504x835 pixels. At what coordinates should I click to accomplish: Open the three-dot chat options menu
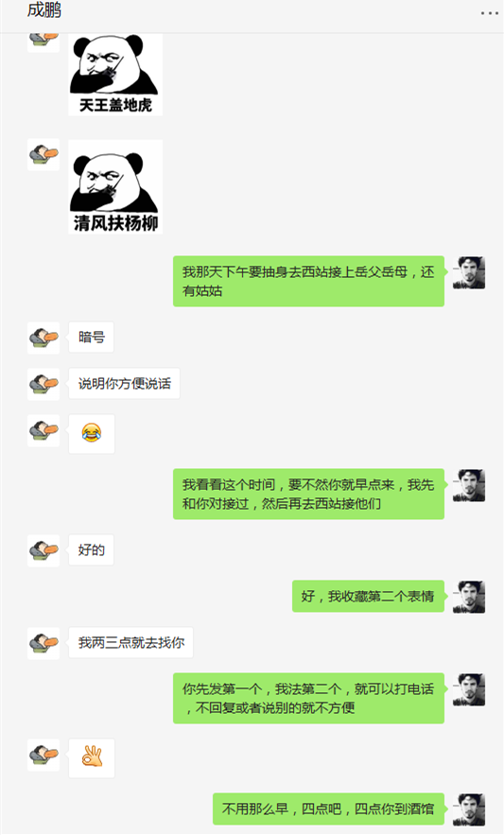(x=489, y=13)
